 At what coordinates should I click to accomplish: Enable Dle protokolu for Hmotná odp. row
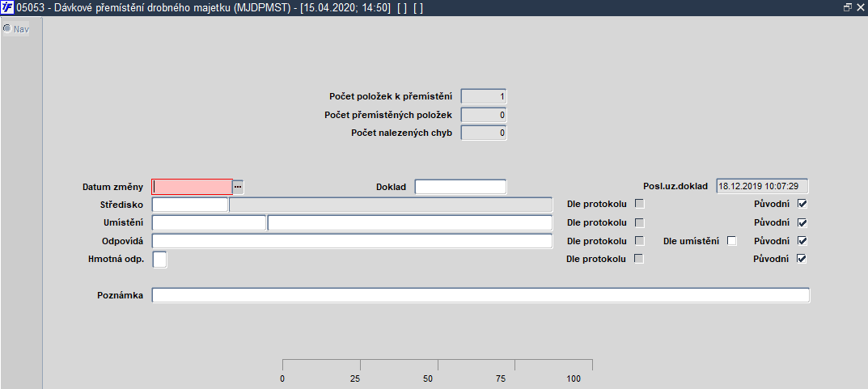tap(639, 259)
